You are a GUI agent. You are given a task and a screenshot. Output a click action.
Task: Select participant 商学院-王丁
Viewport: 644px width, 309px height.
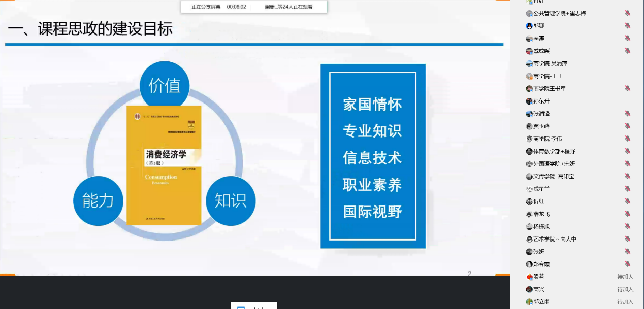point(548,76)
